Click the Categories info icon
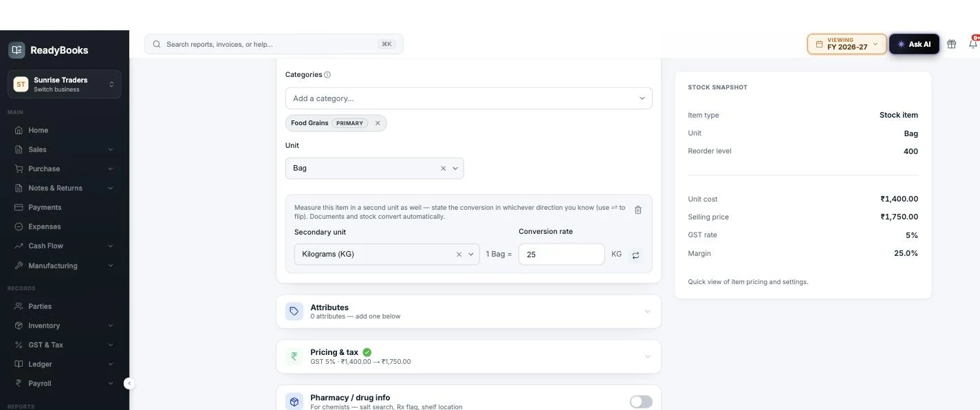Image resolution: width=980 pixels, height=410 pixels. click(327, 75)
